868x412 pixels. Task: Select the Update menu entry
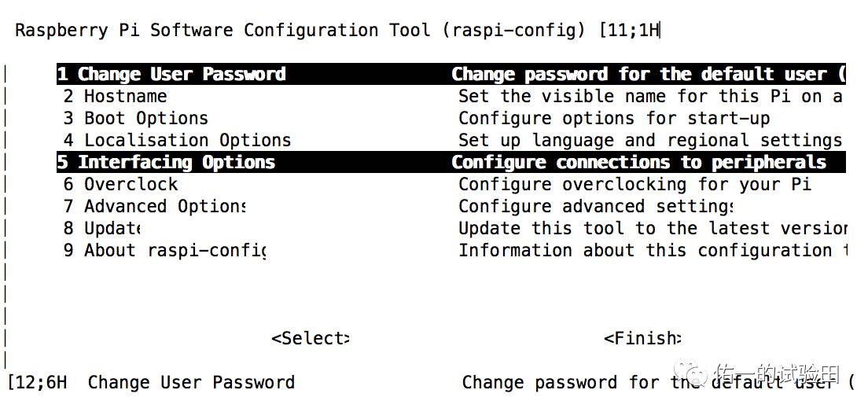(x=102, y=229)
